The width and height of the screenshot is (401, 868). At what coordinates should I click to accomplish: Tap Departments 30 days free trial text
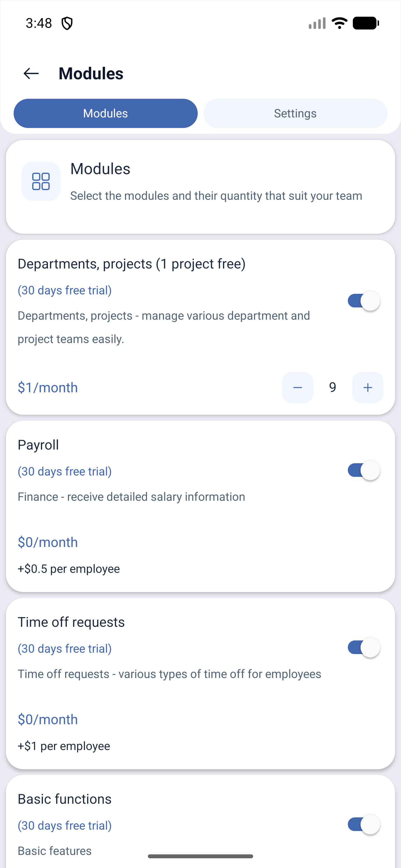click(x=65, y=290)
